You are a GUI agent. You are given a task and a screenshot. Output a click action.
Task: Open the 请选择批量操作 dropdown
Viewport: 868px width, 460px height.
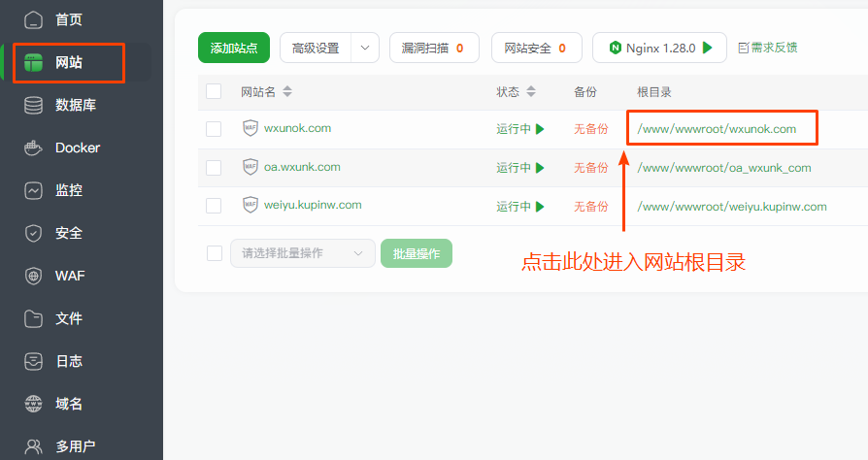click(303, 253)
